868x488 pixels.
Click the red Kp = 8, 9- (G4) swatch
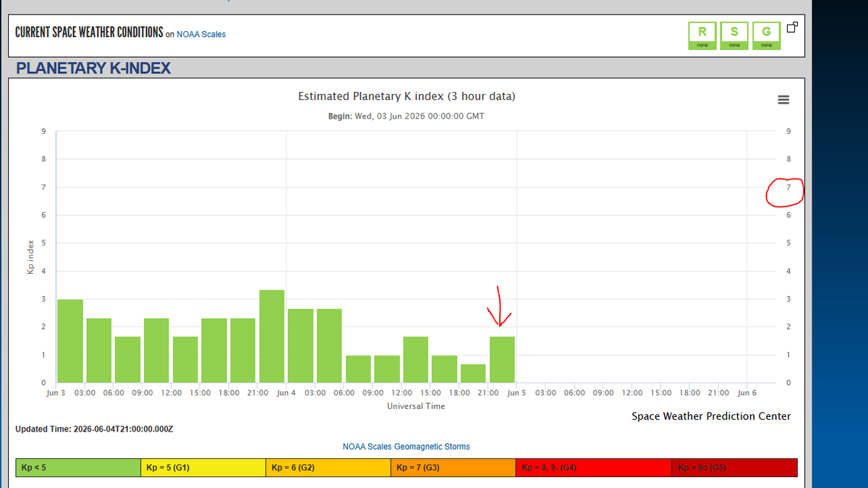pyautogui.click(x=594, y=468)
